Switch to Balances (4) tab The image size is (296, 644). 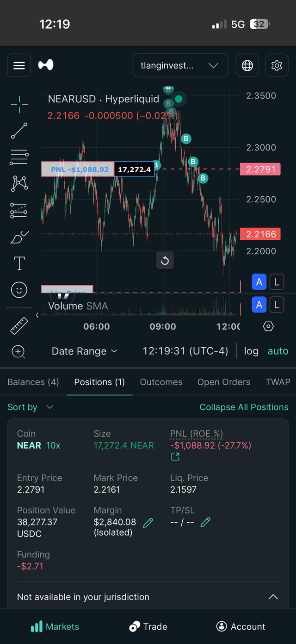(x=33, y=382)
